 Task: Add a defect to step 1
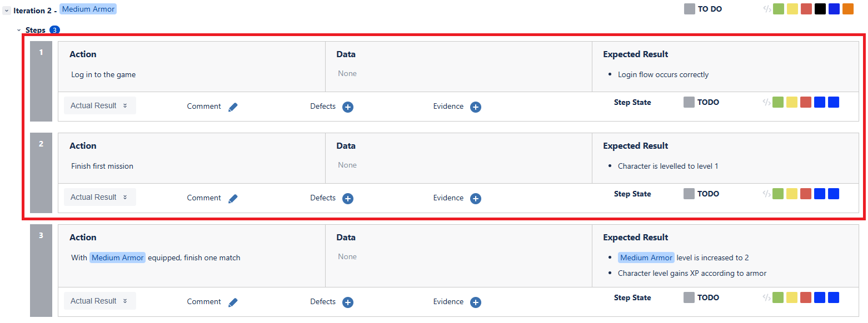click(x=348, y=107)
